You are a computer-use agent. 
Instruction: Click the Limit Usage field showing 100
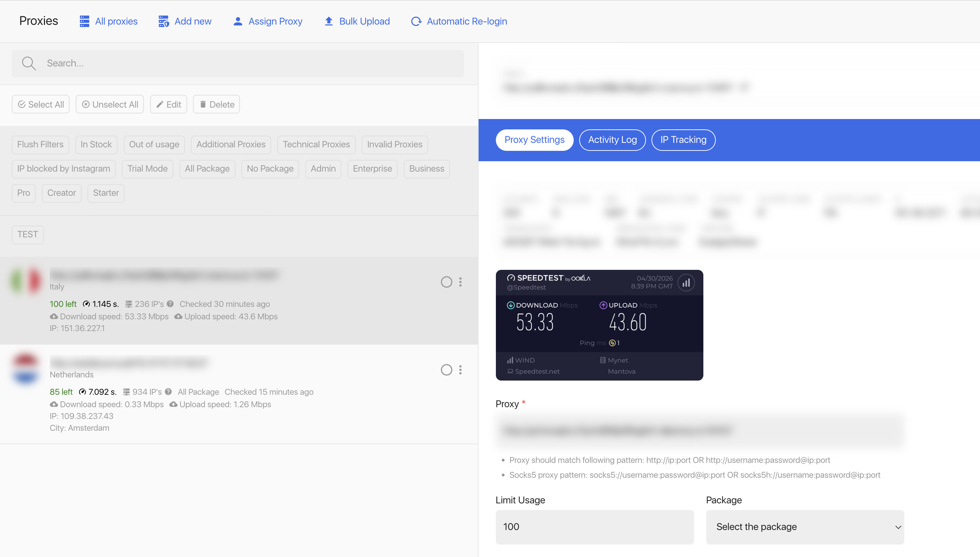pos(594,527)
